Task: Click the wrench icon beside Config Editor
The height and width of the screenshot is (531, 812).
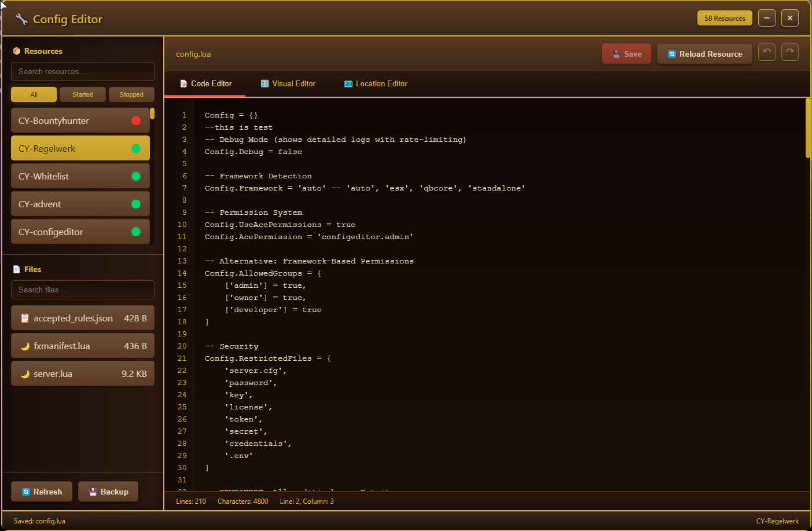Action: [22, 19]
